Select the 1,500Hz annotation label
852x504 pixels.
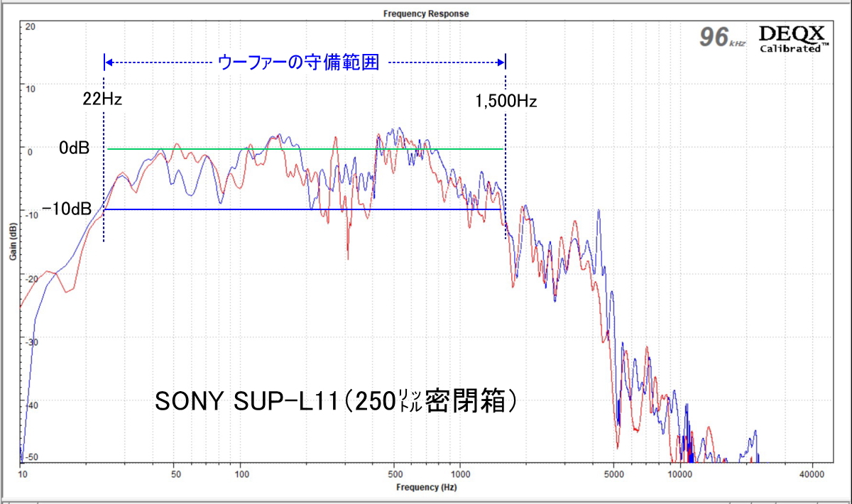506,101
